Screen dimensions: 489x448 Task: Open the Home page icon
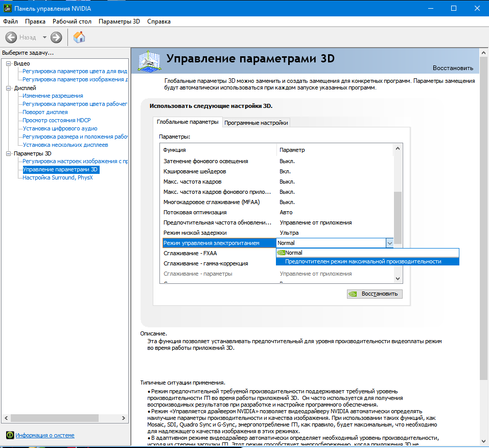pyautogui.click(x=79, y=37)
